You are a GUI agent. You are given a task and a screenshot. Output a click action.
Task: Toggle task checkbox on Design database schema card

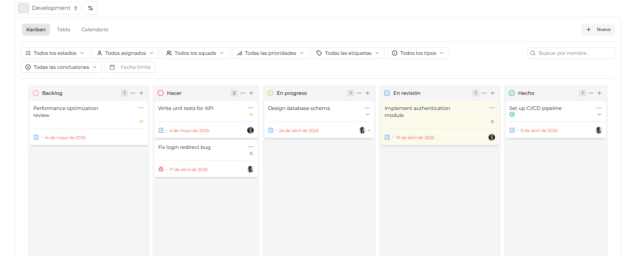point(271,130)
